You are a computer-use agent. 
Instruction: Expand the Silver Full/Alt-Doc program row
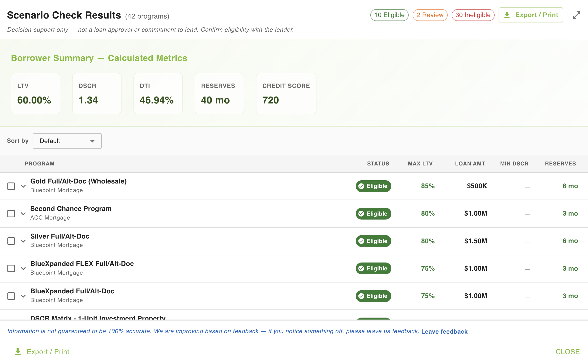click(x=23, y=241)
